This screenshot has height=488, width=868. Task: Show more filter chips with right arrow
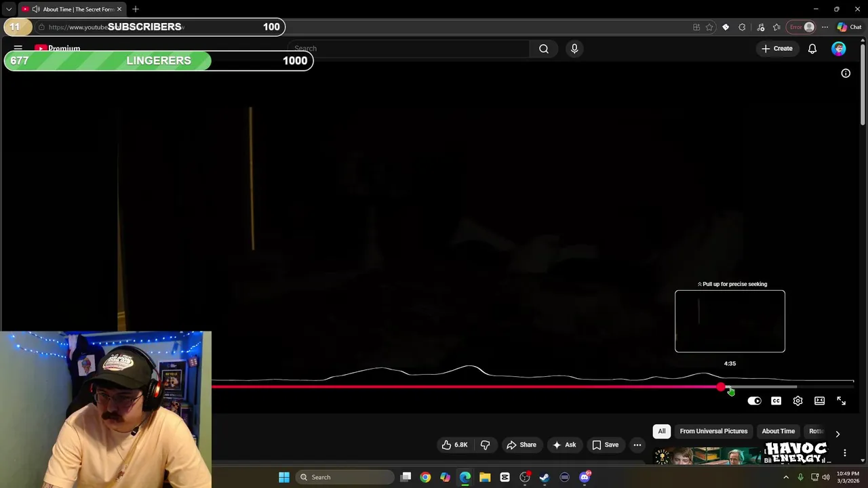click(837, 434)
